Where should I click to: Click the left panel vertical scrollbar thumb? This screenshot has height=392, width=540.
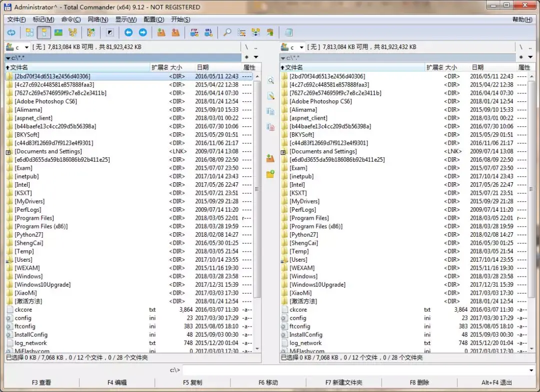257,189
